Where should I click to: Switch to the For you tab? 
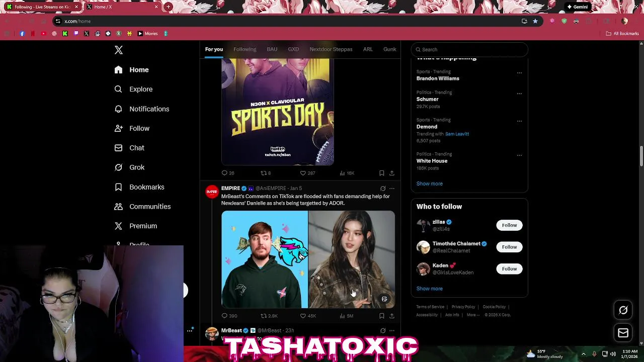point(214,49)
